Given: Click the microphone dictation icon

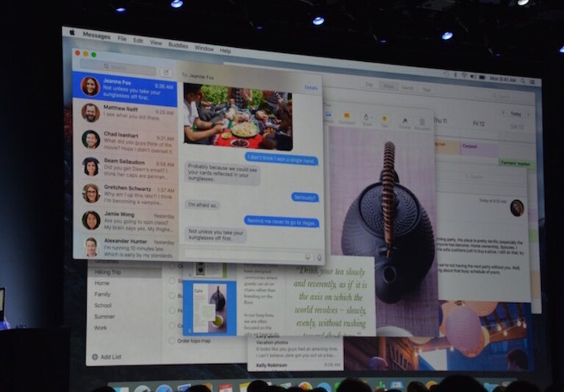Looking at the screenshot, I should tap(319, 257).
